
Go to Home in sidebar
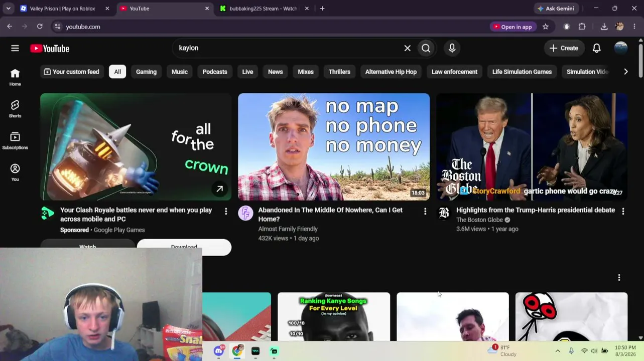pos(15,77)
